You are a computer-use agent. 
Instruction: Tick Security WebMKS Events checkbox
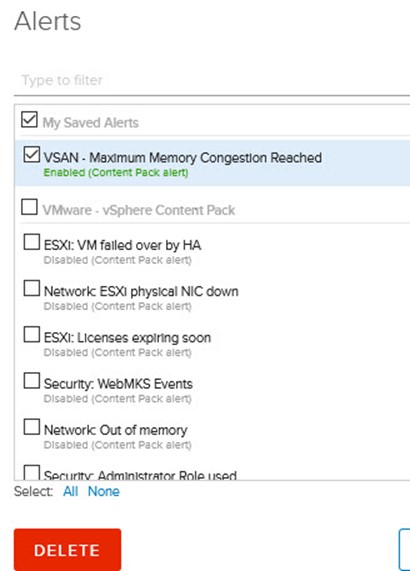(32, 381)
